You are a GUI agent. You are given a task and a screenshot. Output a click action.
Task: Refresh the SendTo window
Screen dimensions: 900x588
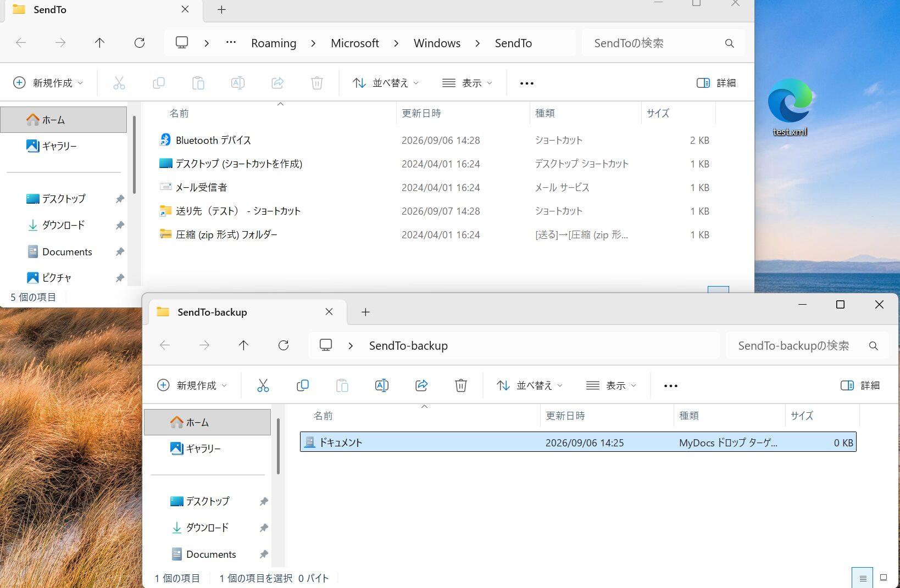[x=140, y=43]
